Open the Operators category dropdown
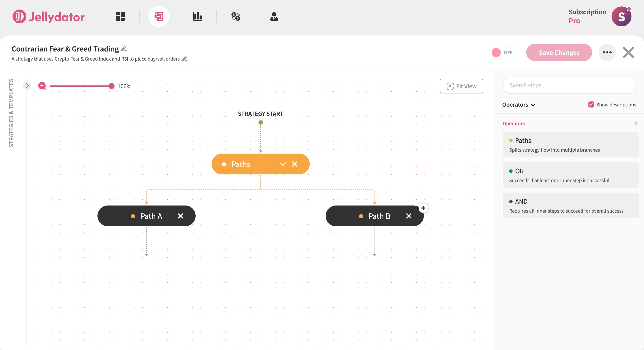644x350 pixels. coord(519,105)
